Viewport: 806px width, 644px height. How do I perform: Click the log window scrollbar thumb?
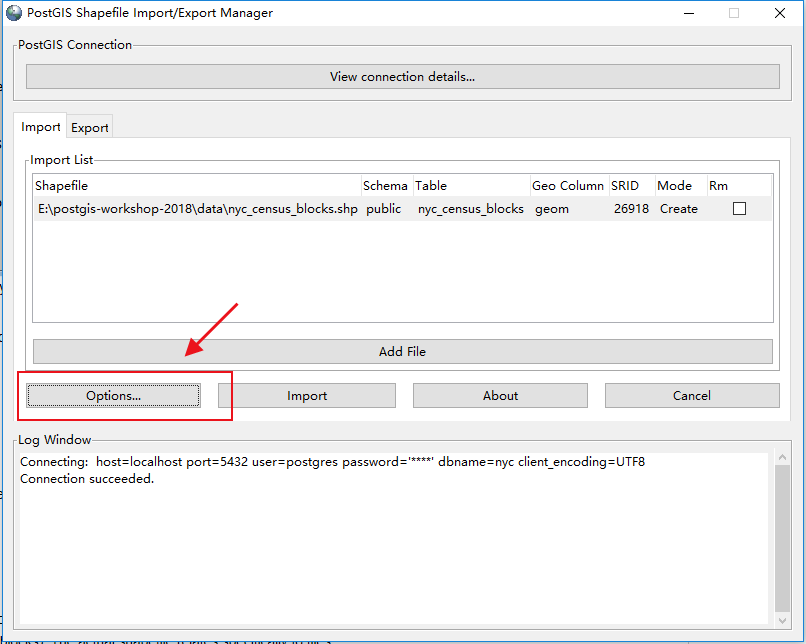click(x=782, y=538)
